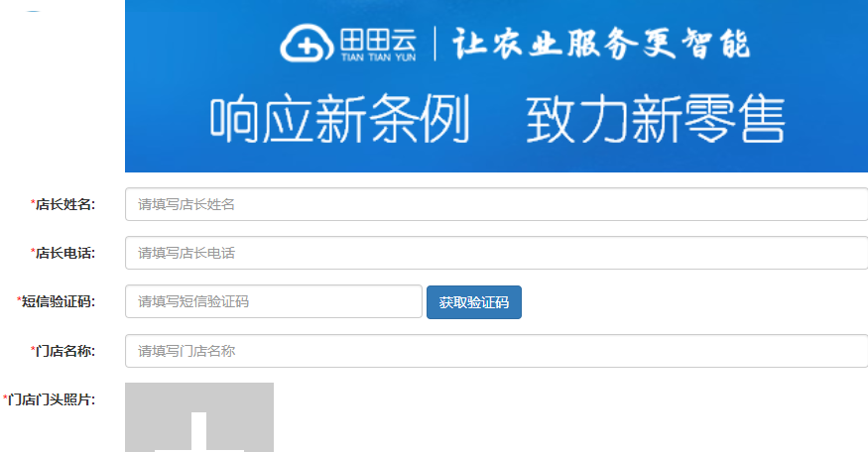The height and width of the screenshot is (452, 868).
Task: Click the 店长姓名 field label
Action: pos(65,204)
